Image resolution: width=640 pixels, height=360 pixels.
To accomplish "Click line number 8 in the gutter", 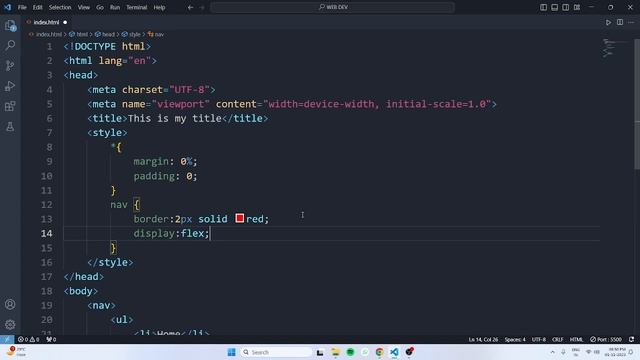I will pos(49,147).
